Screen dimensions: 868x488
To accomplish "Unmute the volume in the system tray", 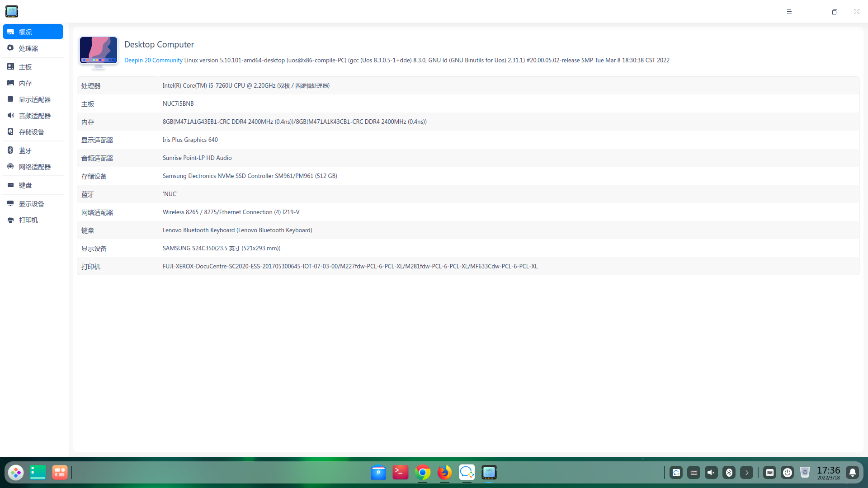I will coord(711,473).
